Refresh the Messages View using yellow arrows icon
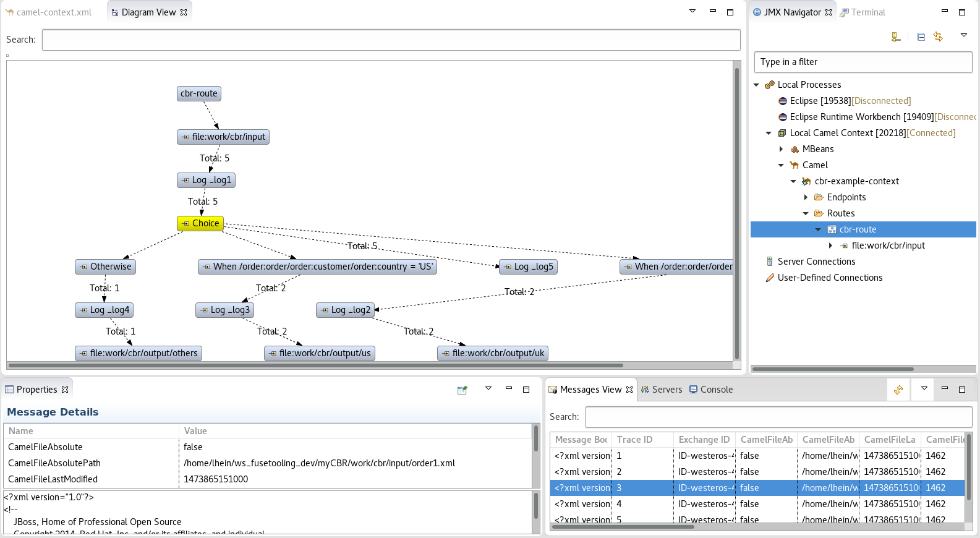The height and width of the screenshot is (538, 980). pyautogui.click(x=898, y=390)
